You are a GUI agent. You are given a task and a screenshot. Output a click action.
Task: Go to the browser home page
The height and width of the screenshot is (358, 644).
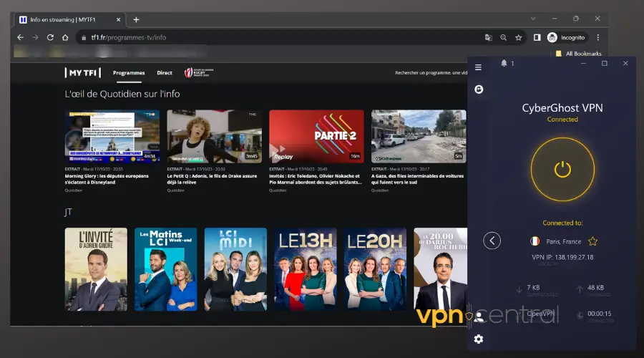pyautogui.click(x=65, y=37)
